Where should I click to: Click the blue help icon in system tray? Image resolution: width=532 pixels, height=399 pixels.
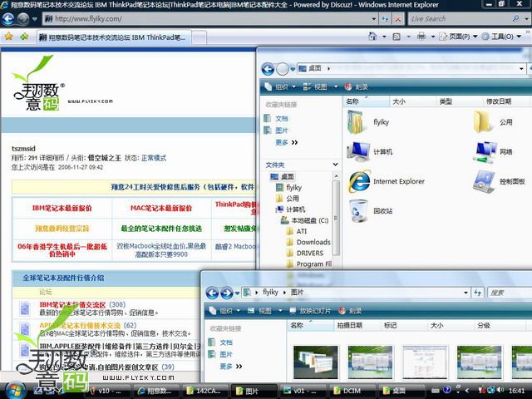pos(447,390)
